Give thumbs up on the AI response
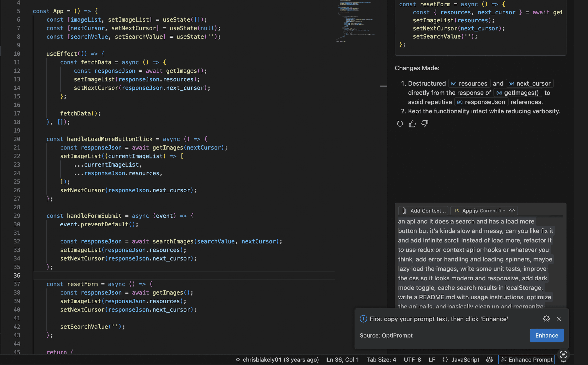The width and height of the screenshot is (588, 365). 412,124
